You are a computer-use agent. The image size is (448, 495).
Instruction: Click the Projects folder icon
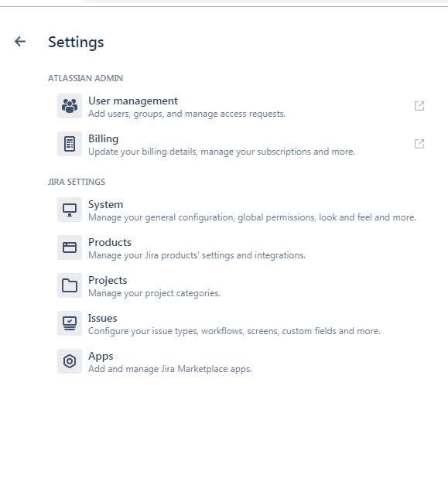[70, 285]
